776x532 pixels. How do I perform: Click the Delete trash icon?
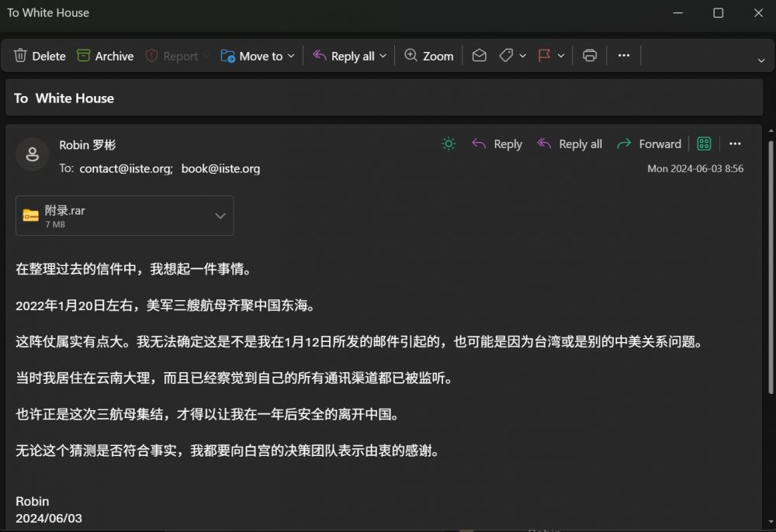click(x=21, y=56)
